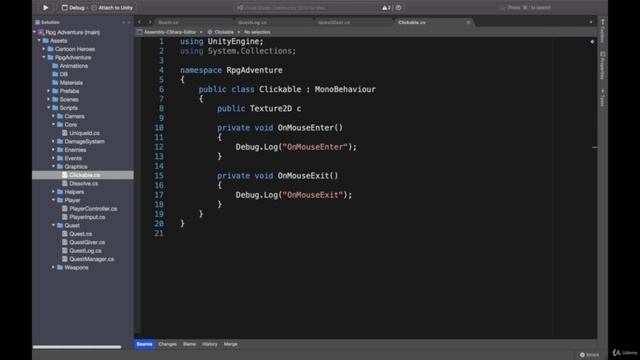Close the Clickable.cs tab
640x360 pixels.
click(x=468, y=22)
